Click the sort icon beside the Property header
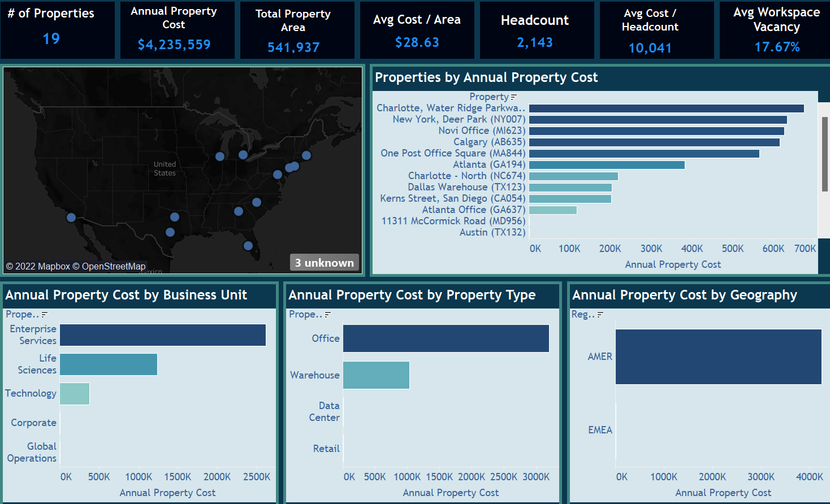The image size is (830, 504). click(x=513, y=97)
